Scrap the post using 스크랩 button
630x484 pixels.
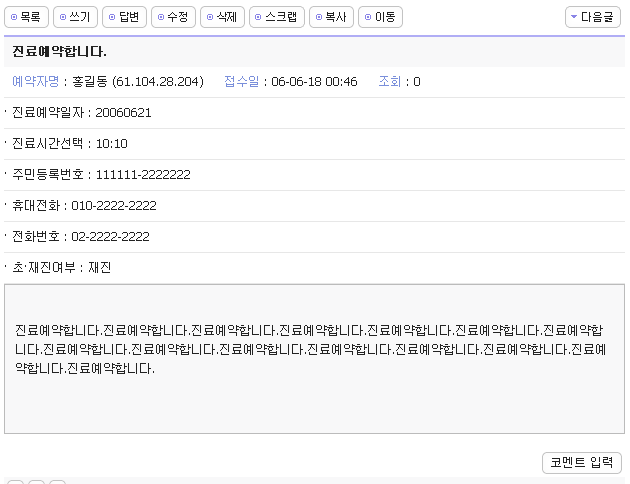276,17
